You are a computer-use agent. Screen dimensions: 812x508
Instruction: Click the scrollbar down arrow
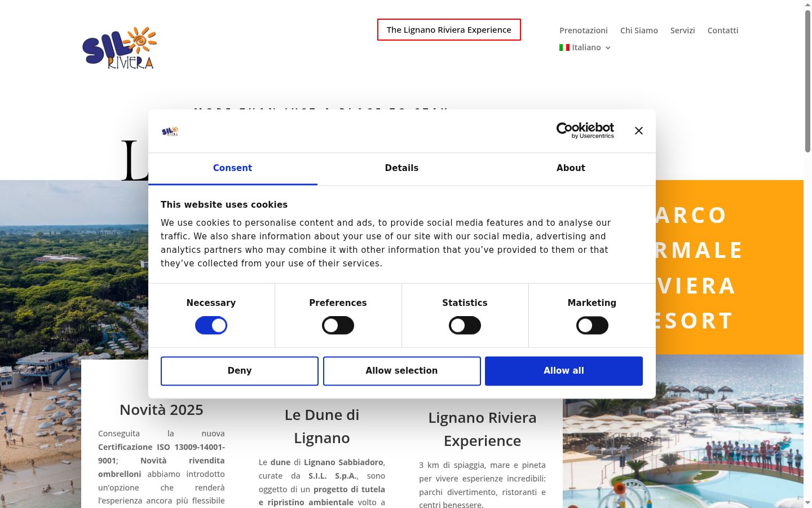[807, 503]
